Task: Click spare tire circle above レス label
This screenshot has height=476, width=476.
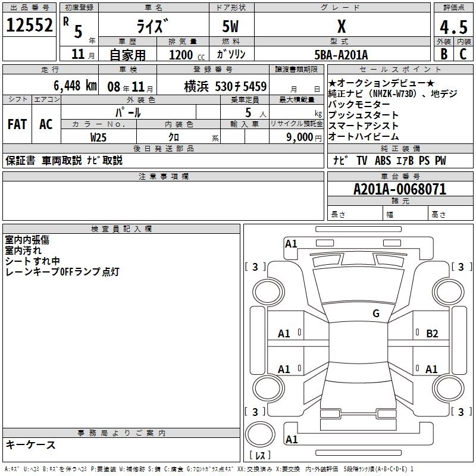Action: click(x=260, y=434)
